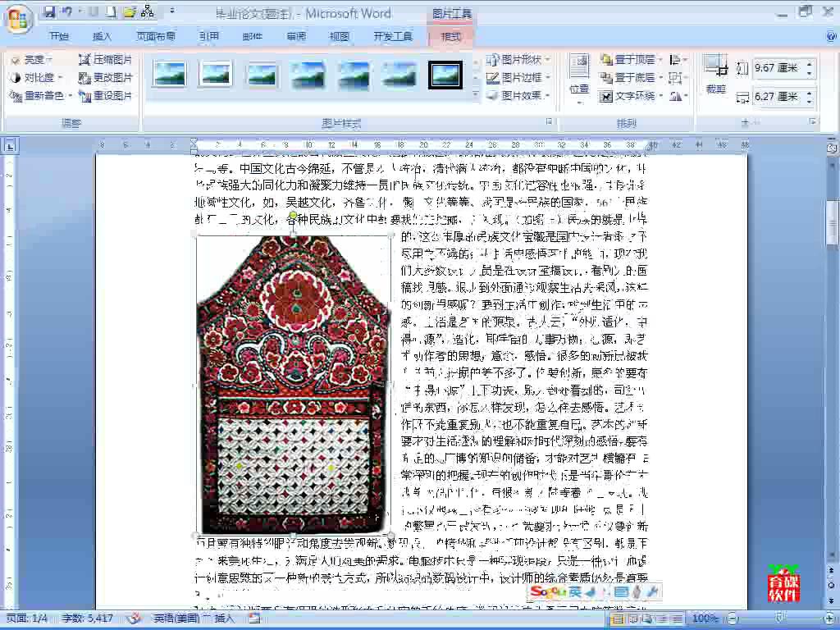Click 置于底层 send to back
The width and height of the screenshot is (840, 630).
pyautogui.click(x=631, y=78)
